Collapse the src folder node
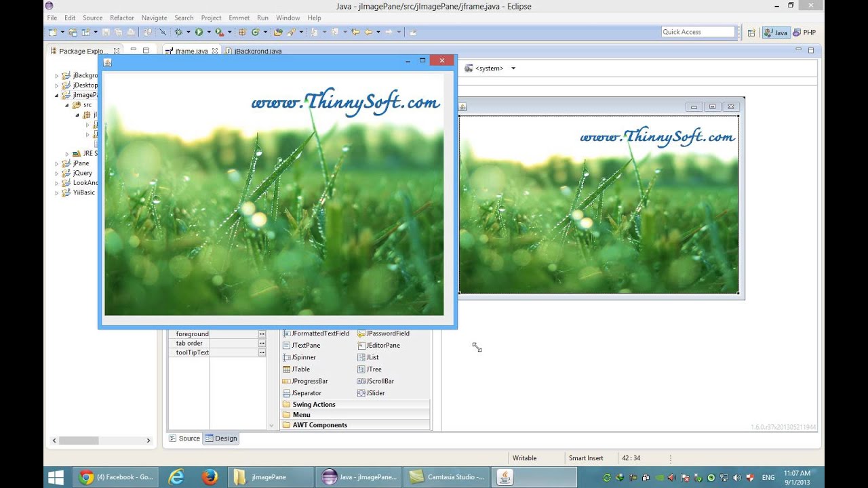This screenshot has height=488, width=868. pyautogui.click(x=66, y=105)
